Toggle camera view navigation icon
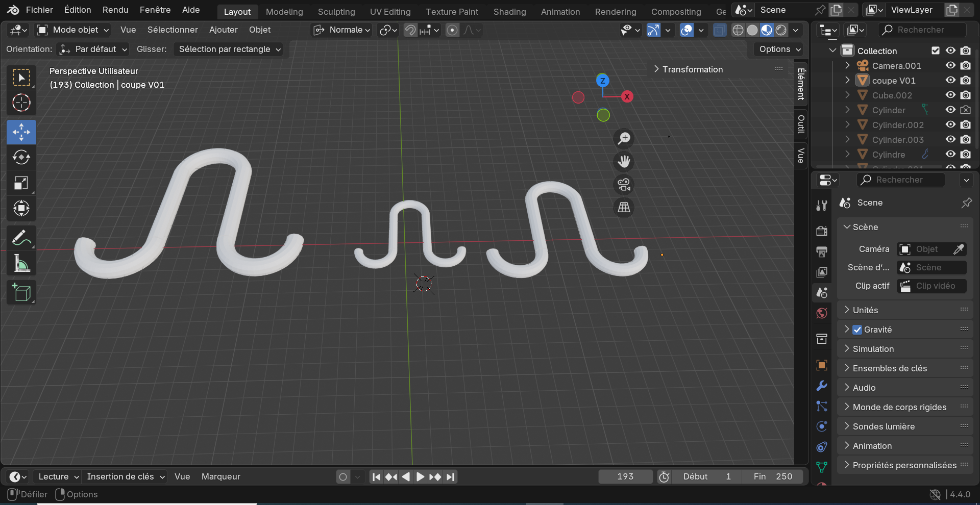 (x=624, y=185)
